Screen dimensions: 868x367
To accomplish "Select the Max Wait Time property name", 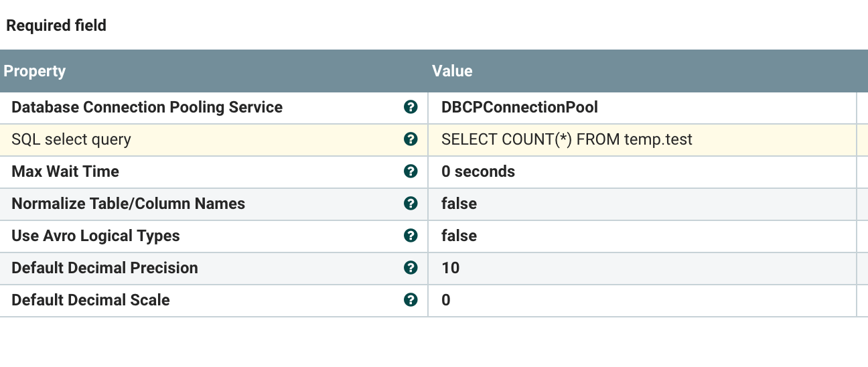I will pos(65,171).
